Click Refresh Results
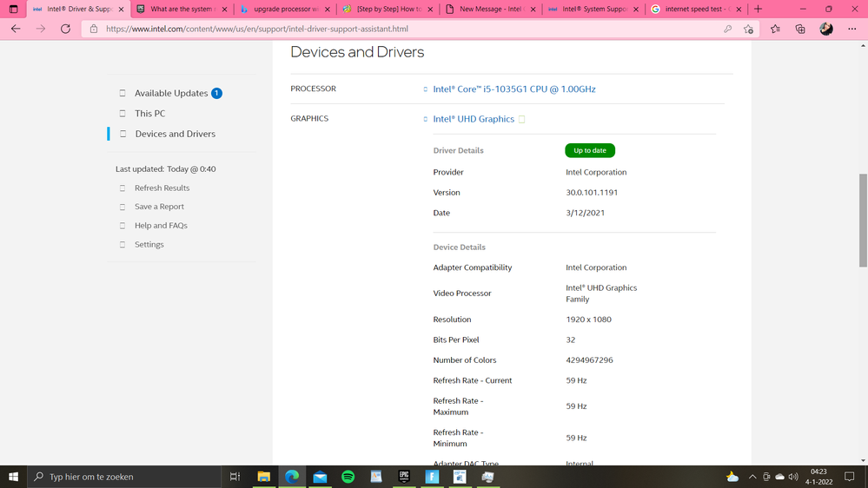 [162, 188]
